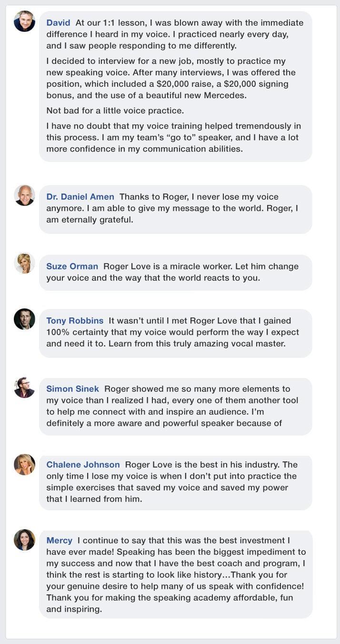Click David's profile avatar
This screenshot has width=340, height=644.
click(x=24, y=21)
